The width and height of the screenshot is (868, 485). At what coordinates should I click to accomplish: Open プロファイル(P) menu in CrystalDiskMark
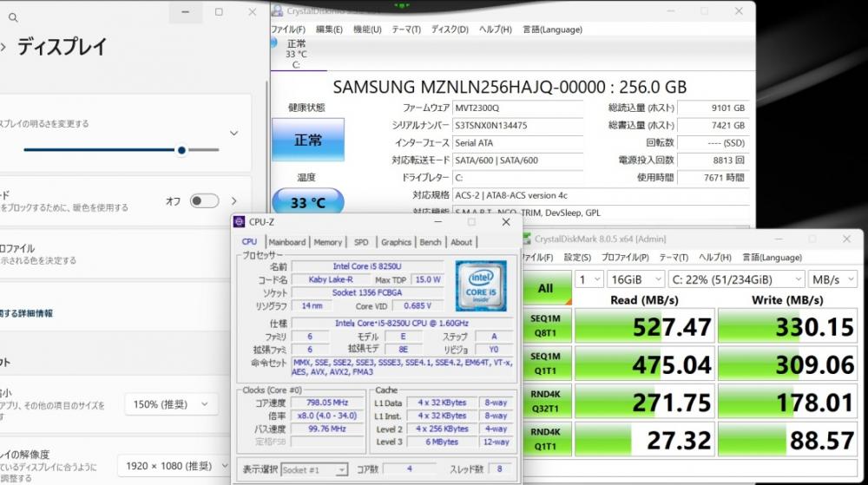point(625,257)
